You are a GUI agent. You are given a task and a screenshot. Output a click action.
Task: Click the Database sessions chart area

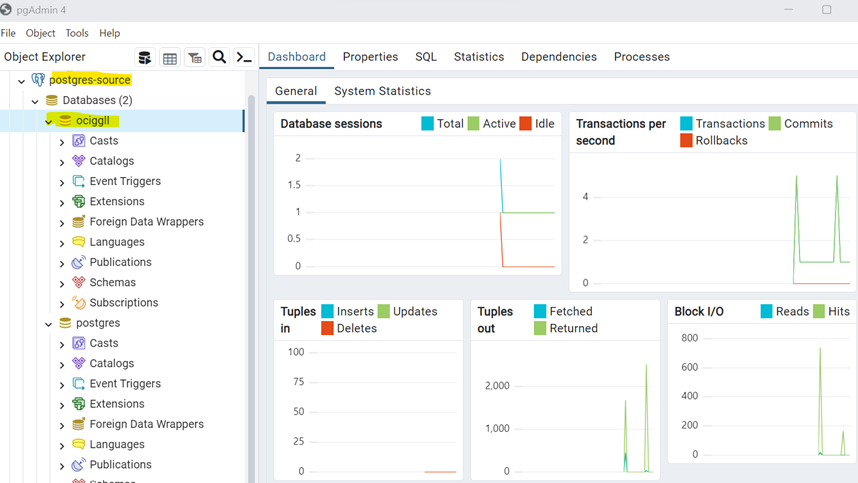pos(418,206)
